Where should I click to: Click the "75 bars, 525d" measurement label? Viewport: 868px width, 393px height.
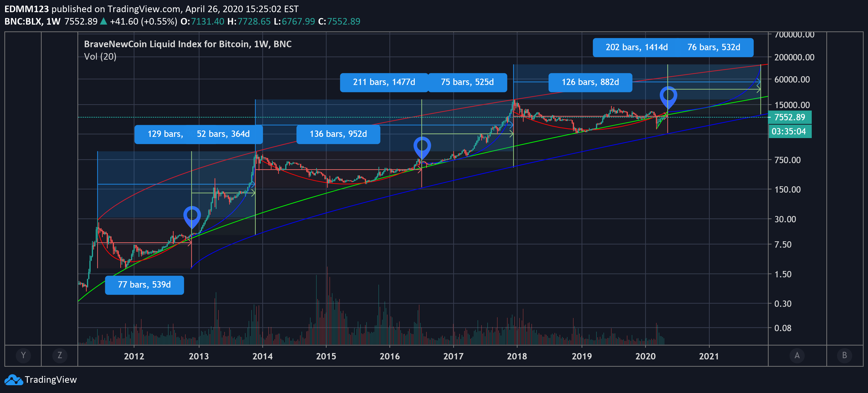tap(467, 82)
